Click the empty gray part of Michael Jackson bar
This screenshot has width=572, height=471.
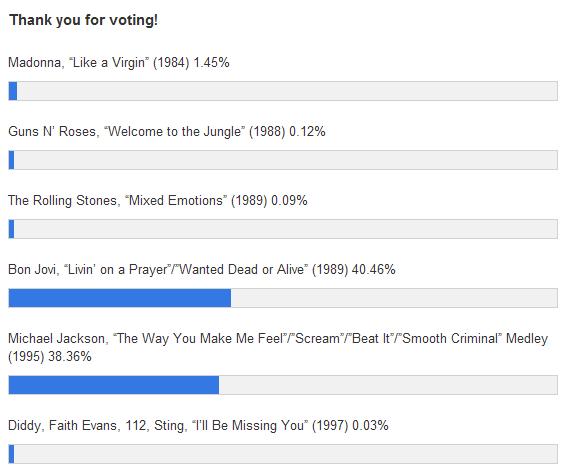388,385
